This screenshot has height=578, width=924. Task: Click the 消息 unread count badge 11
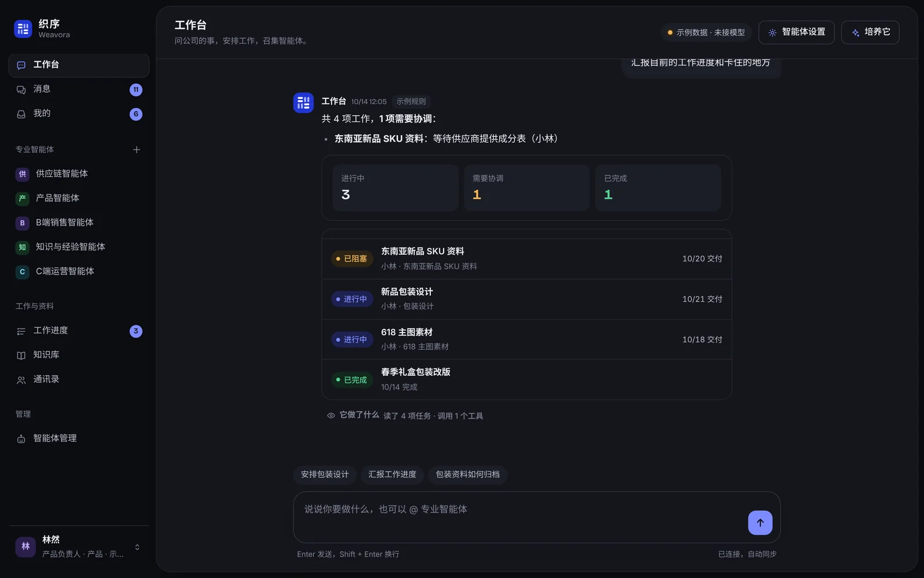[x=136, y=90]
